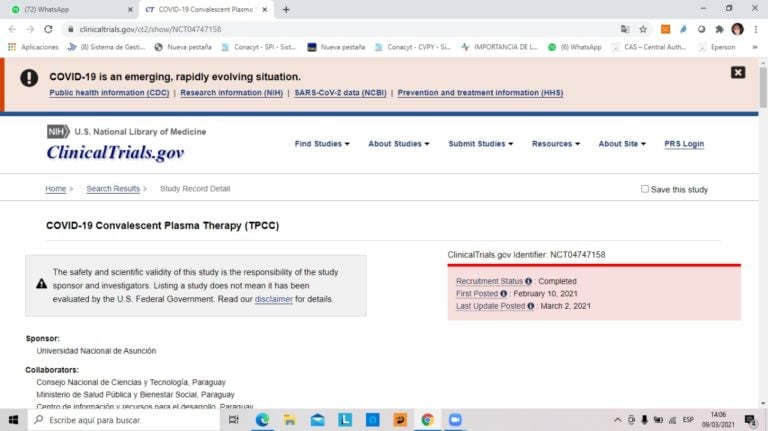Open SARS-CoV-2 data (NCBI) link

point(340,93)
